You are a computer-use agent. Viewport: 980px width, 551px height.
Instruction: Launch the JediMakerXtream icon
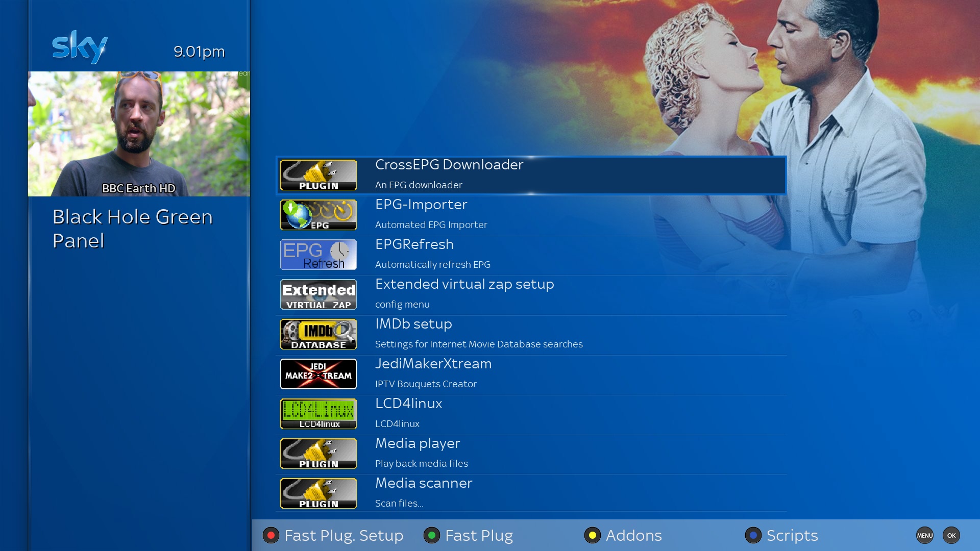[x=318, y=374]
